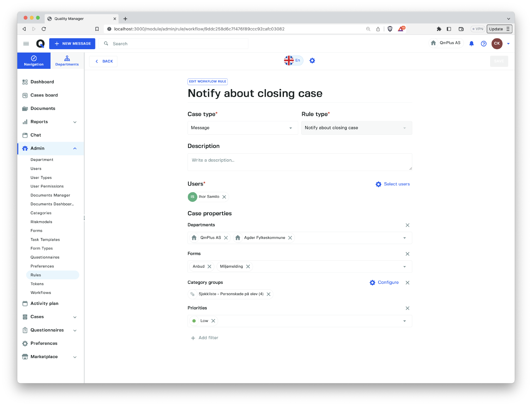The width and height of the screenshot is (532, 406).
Task: Click the Quality Manager logo icon
Action: coord(40,44)
